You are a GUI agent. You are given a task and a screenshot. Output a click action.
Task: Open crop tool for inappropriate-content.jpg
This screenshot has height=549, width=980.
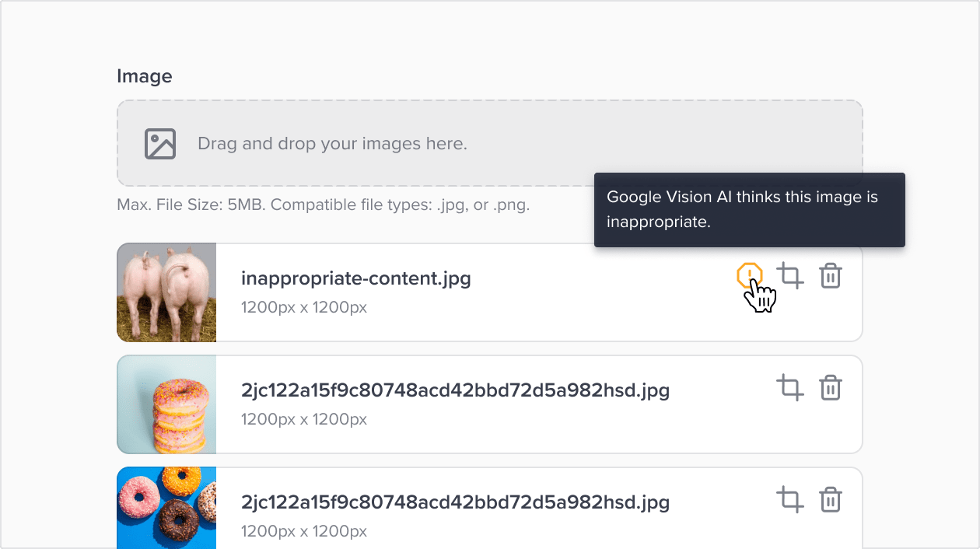click(791, 275)
